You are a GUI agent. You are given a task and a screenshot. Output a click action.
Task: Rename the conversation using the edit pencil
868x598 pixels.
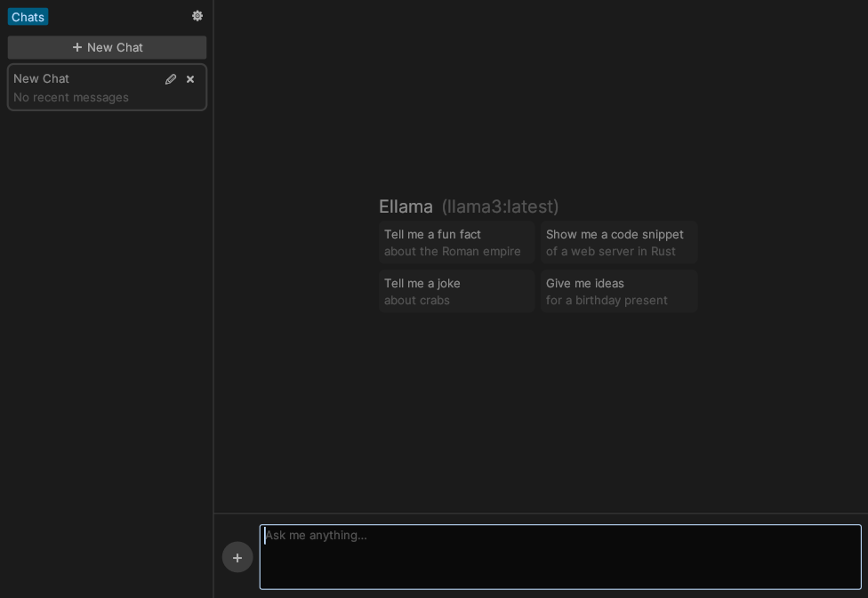[x=171, y=78]
